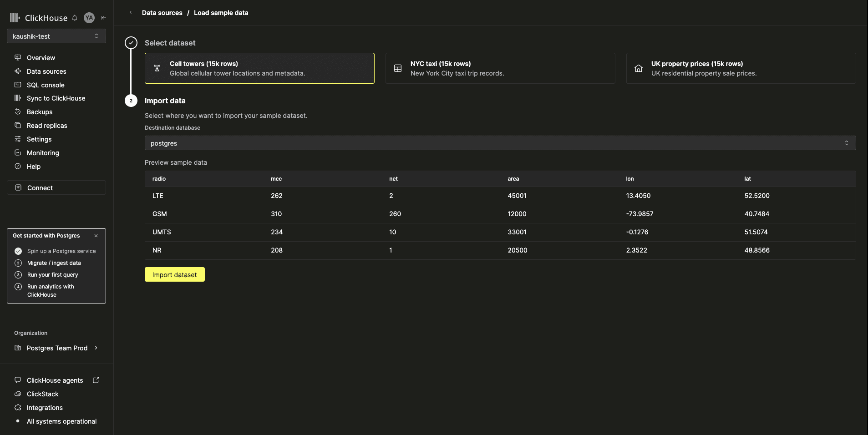The width and height of the screenshot is (868, 435).
Task: Click the LTE cell in preview table
Action: click(x=158, y=196)
